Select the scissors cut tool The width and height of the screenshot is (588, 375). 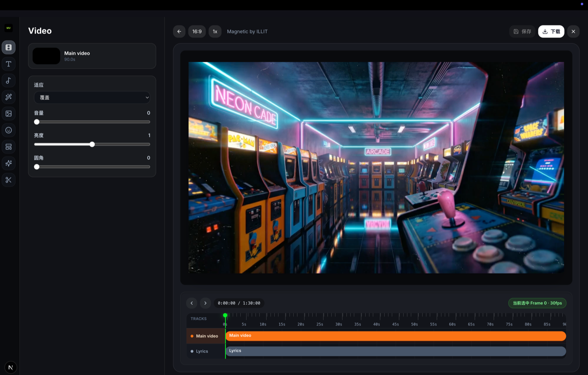(8, 180)
